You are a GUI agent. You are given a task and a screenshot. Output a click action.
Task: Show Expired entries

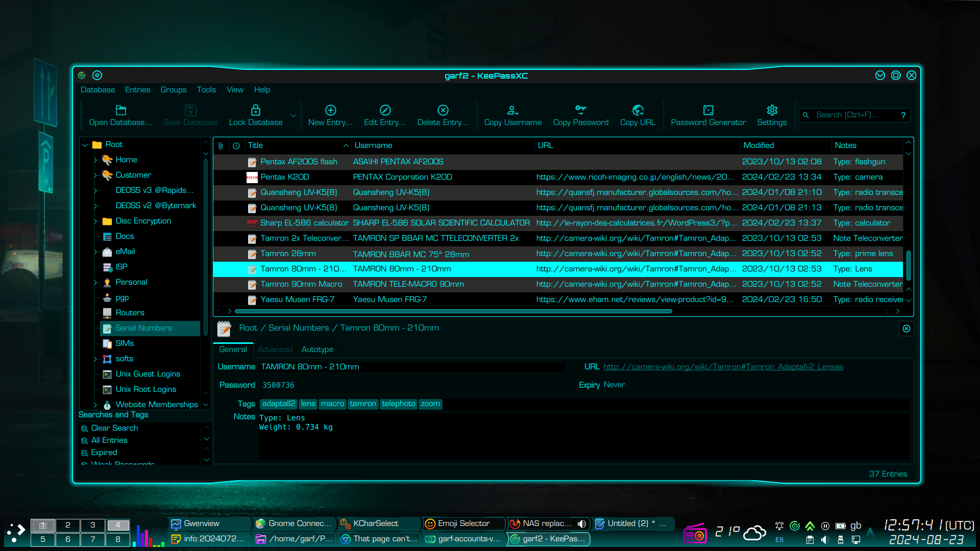click(104, 453)
